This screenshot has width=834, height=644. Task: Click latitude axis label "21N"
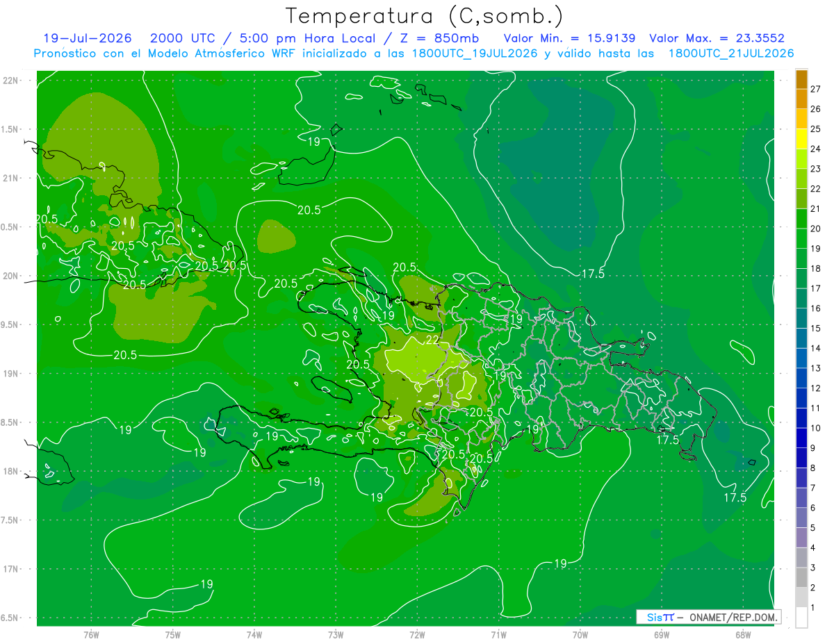pos(11,178)
